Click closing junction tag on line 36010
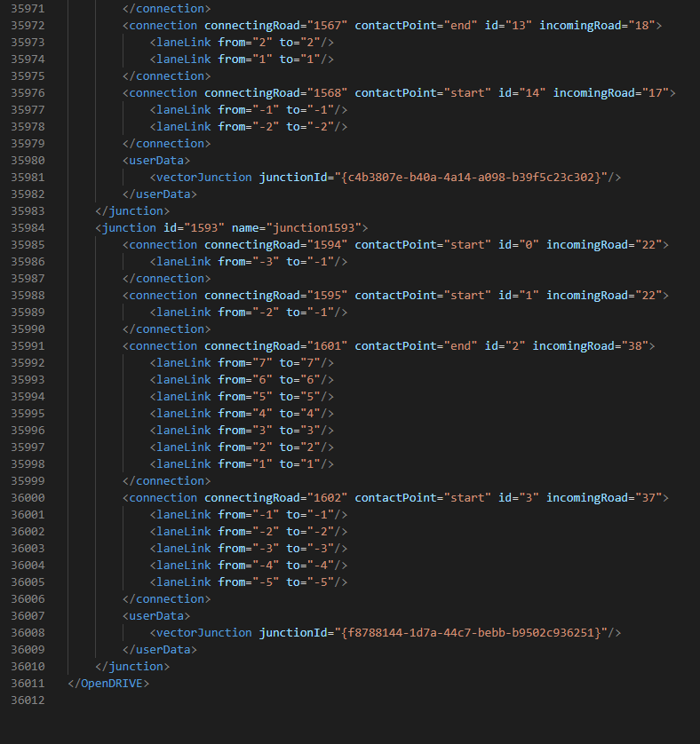The image size is (700, 744). coord(131,666)
